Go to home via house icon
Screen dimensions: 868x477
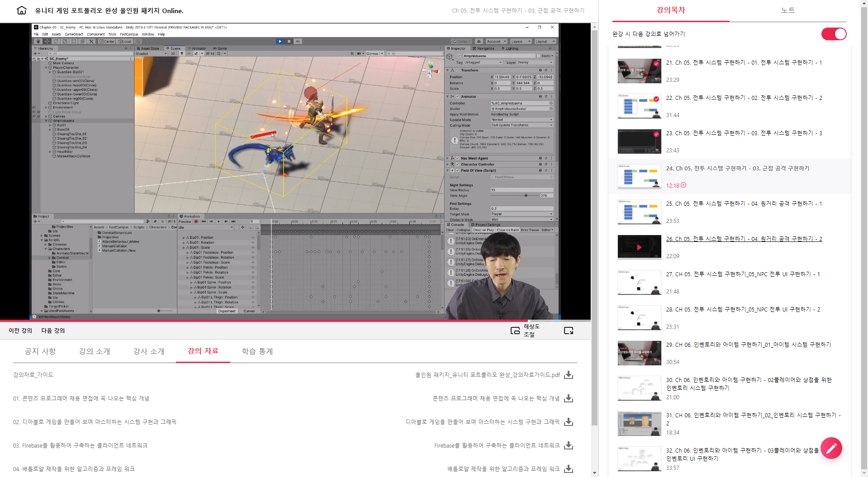pos(21,10)
